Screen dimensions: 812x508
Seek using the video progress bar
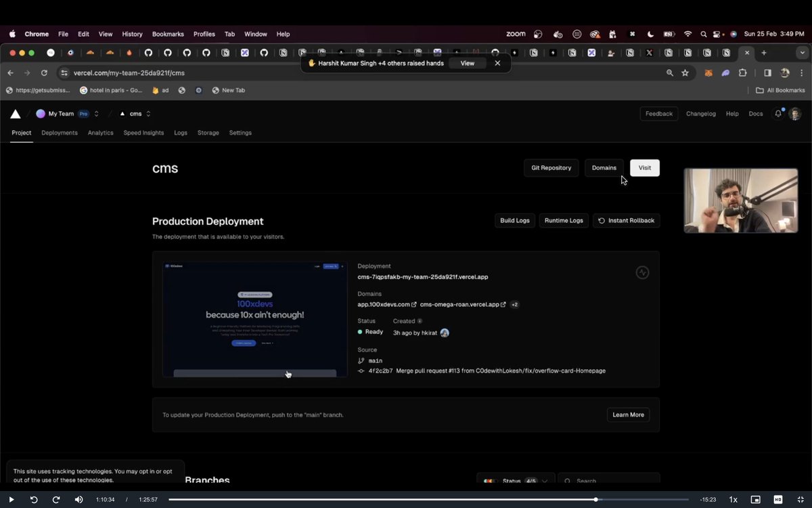pos(428,499)
